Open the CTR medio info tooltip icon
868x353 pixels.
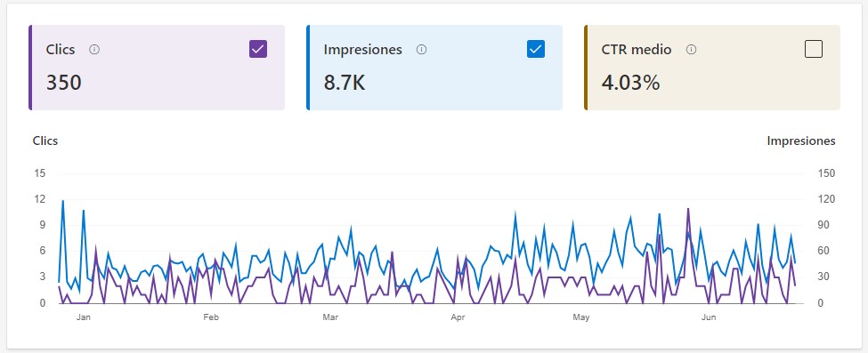(691, 50)
